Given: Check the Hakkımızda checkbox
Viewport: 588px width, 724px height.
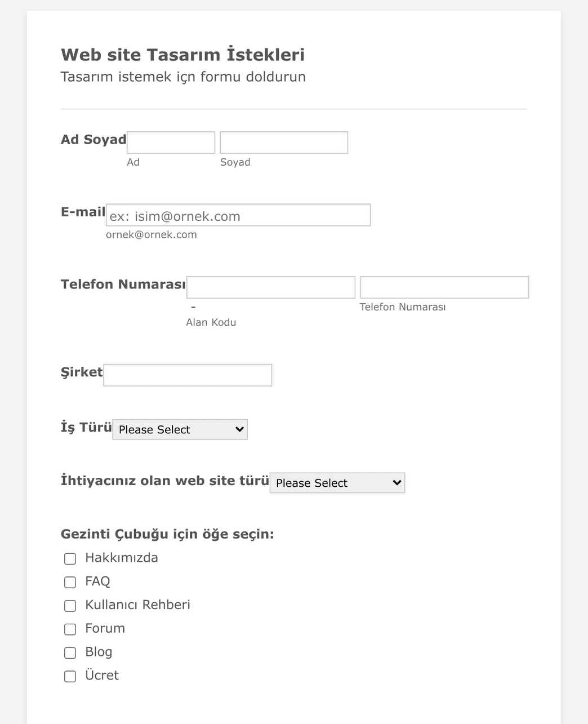Looking at the screenshot, I should pyautogui.click(x=70, y=558).
